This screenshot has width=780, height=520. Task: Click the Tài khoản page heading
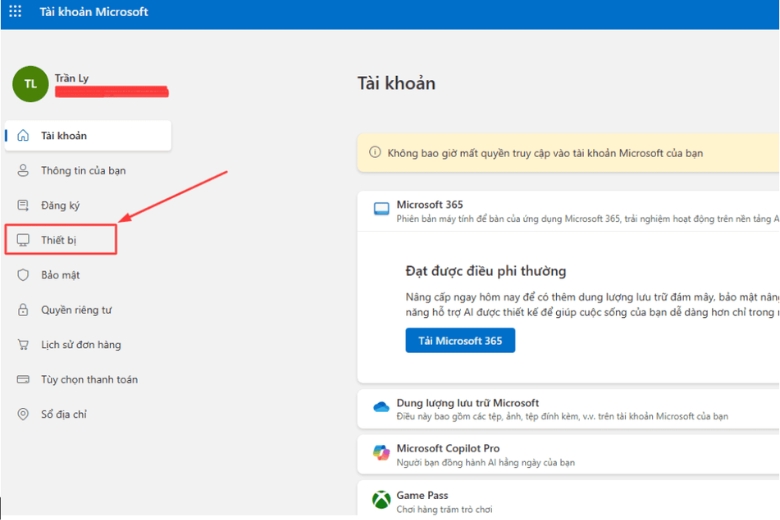(396, 83)
